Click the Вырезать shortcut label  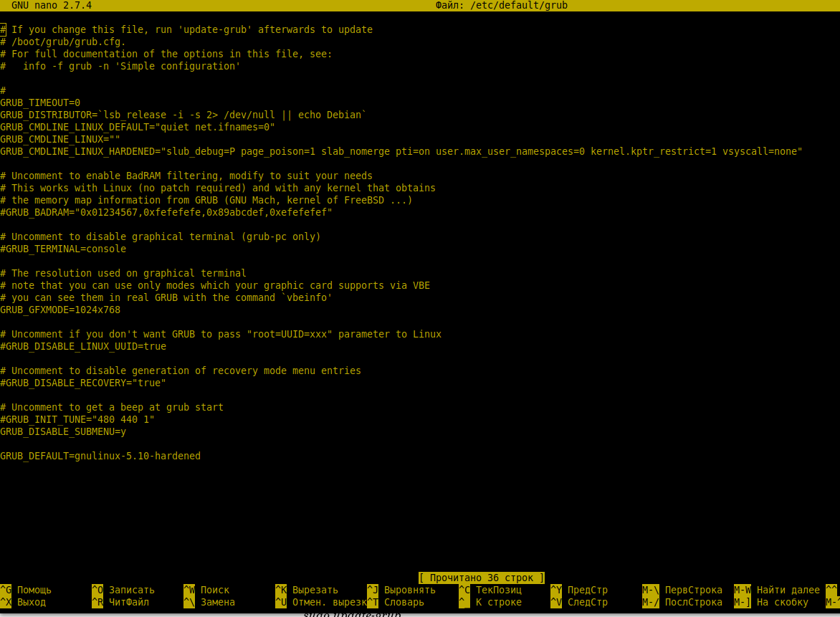click(x=315, y=590)
